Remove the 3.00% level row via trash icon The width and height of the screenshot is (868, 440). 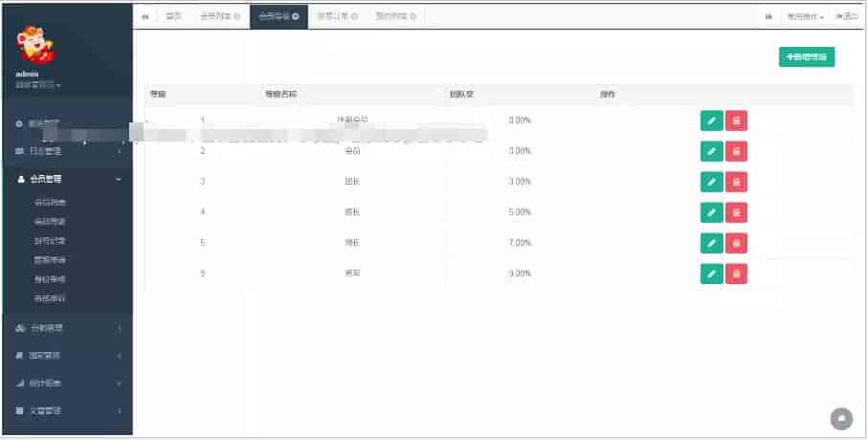click(736, 182)
